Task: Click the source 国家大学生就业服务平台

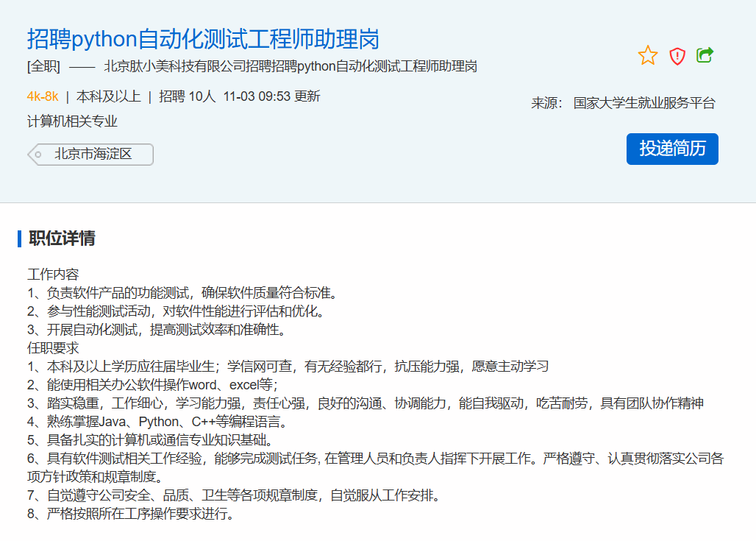Action: 644,103
